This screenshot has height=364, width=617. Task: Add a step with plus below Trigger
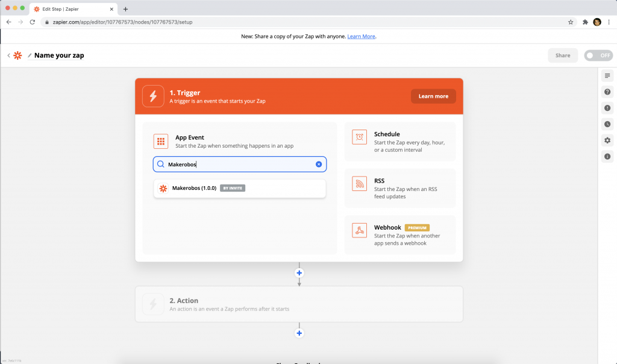point(299,273)
